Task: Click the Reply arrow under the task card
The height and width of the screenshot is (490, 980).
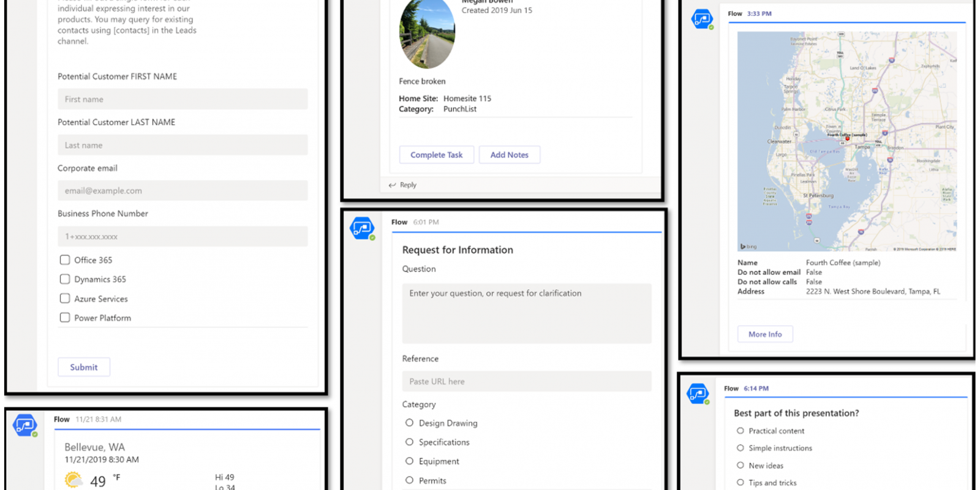Action: [x=392, y=185]
